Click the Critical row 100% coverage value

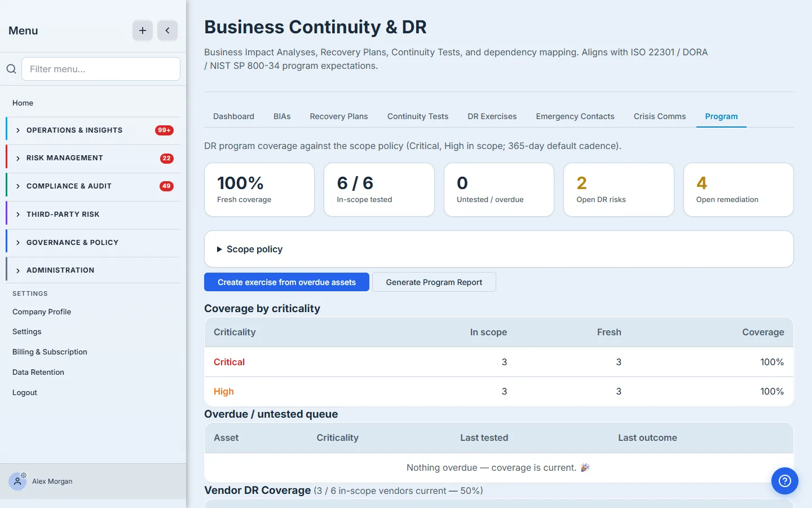(772, 362)
